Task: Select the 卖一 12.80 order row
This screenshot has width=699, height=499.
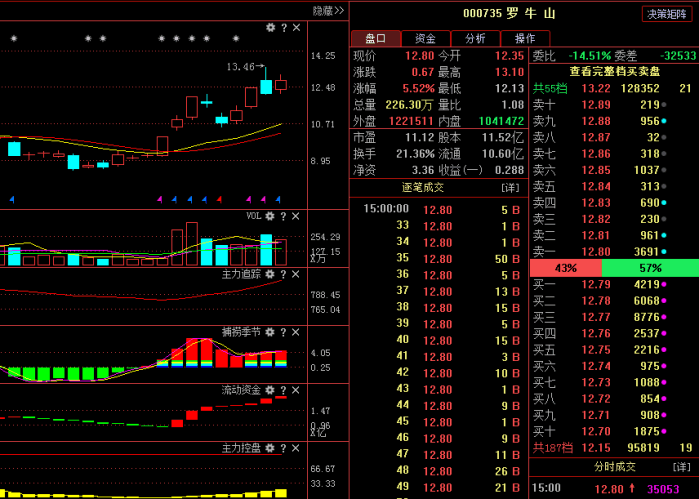Action: 613,252
